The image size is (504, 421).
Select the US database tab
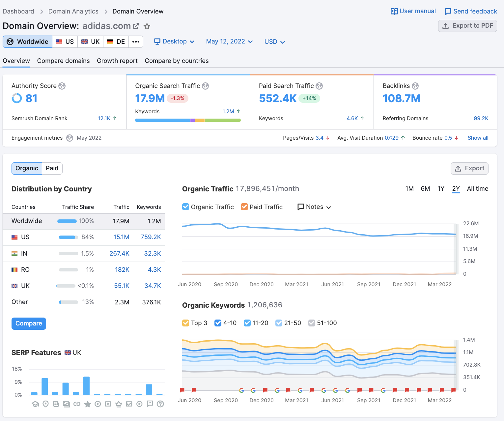65,42
